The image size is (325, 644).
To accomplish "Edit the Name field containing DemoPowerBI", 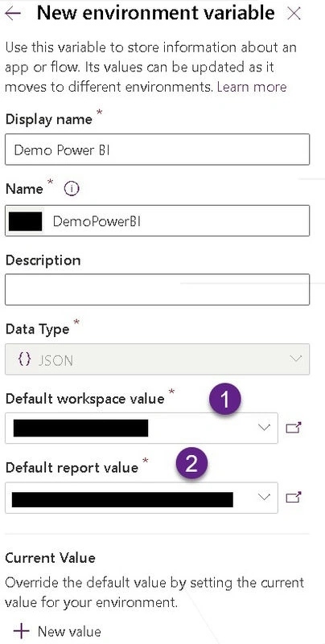I will (157, 221).
